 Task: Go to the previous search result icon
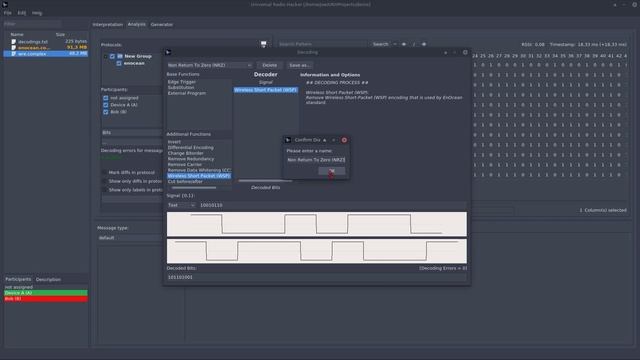point(404,44)
